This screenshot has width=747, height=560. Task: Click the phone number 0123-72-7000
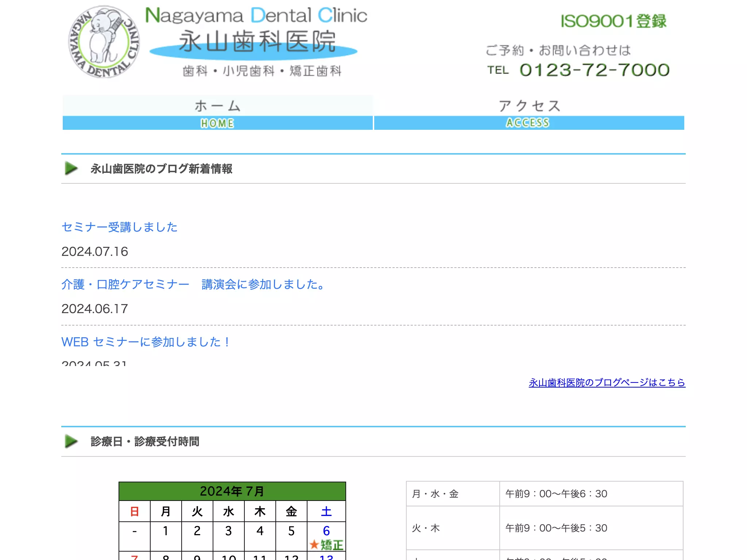[x=595, y=70]
